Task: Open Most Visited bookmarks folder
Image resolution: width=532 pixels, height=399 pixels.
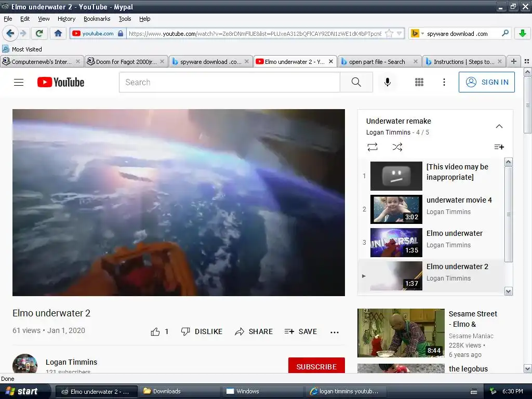Action: point(22,49)
